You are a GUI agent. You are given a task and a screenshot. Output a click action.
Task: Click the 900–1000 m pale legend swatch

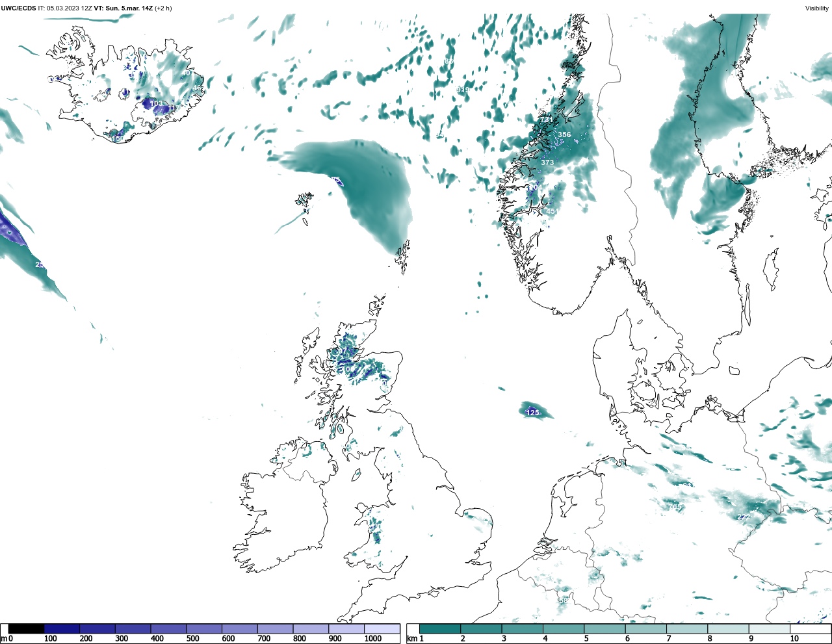point(346,628)
